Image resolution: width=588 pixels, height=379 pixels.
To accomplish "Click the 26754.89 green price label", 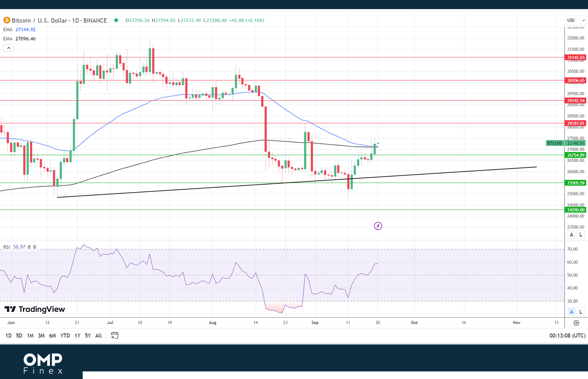I will pyautogui.click(x=576, y=155).
